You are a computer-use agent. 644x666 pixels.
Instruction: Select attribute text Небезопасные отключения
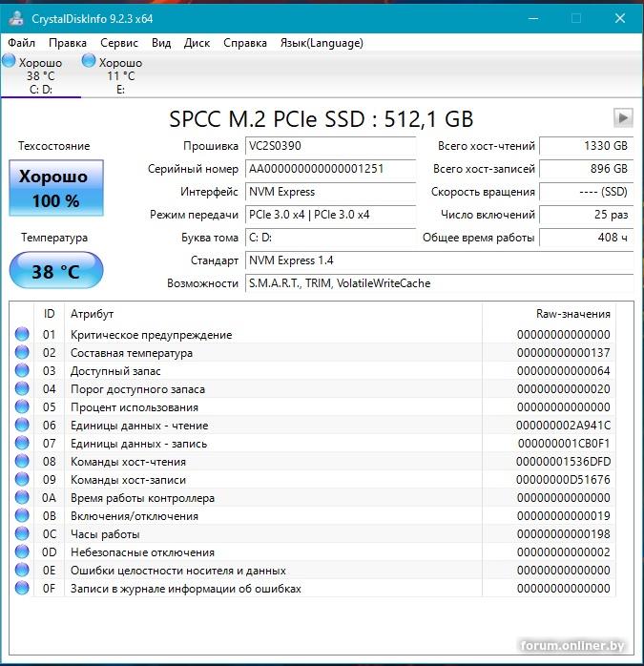tap(142, 552)
